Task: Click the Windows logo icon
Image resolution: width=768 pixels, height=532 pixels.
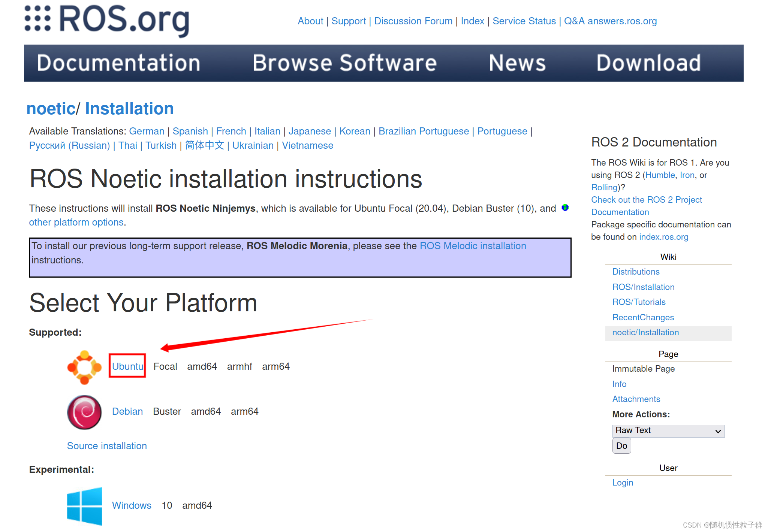Action: pos(84,506)
